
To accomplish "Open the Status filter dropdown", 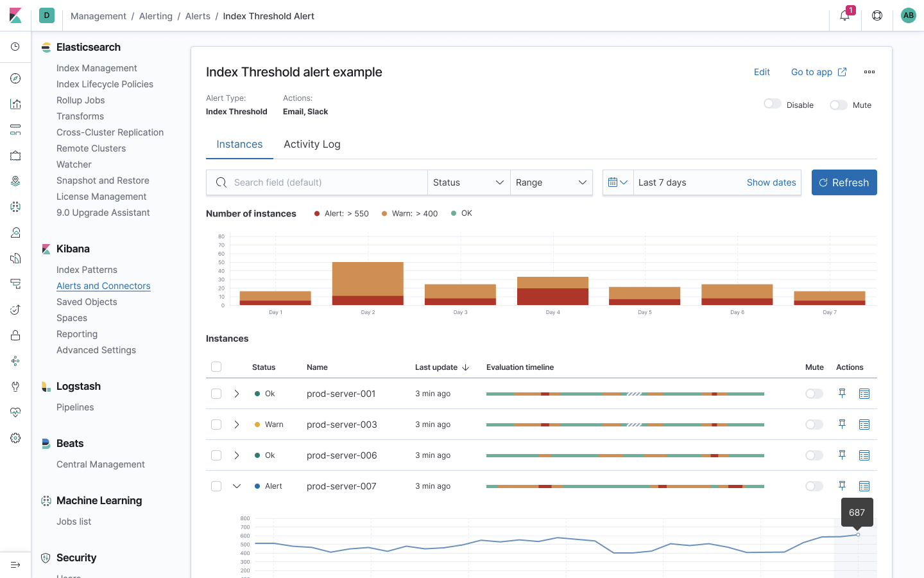I will pyautogui.click(x=469, y=182).
